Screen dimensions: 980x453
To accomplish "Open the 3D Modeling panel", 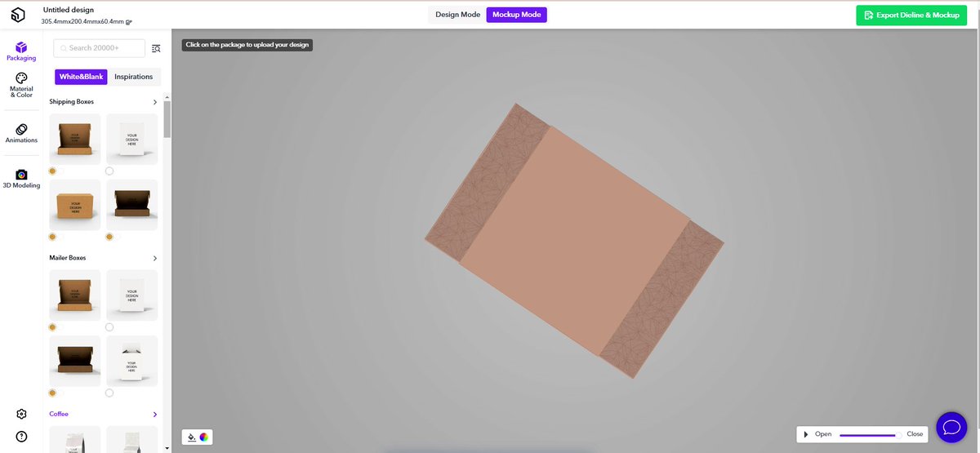I will click(x=21, y=179).
